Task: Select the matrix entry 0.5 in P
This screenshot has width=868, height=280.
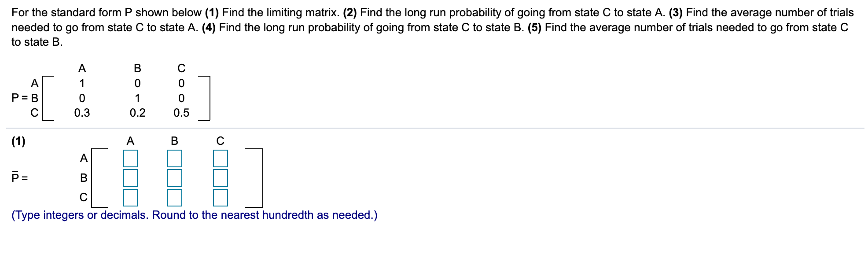Action: (182, 113)
